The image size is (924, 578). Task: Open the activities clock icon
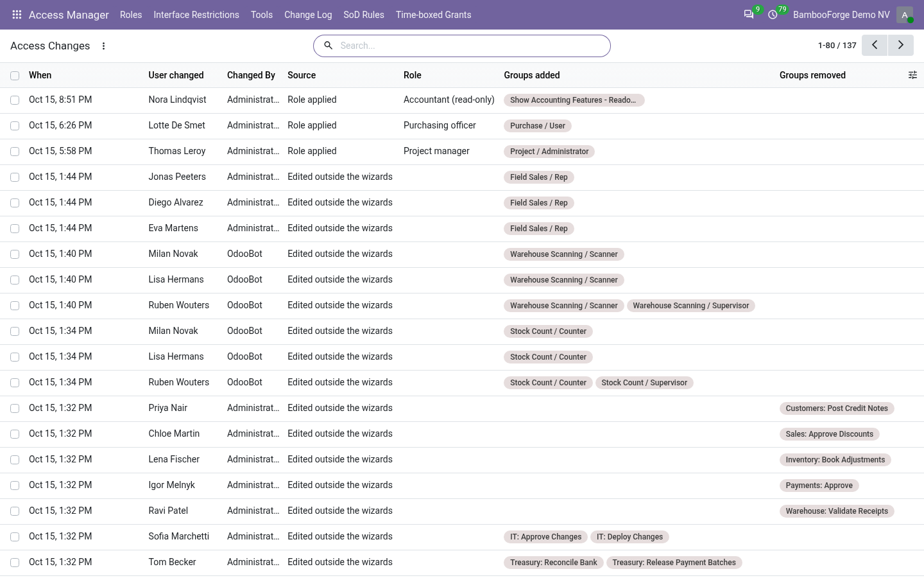pyautogui.click(x=773, y=14)
